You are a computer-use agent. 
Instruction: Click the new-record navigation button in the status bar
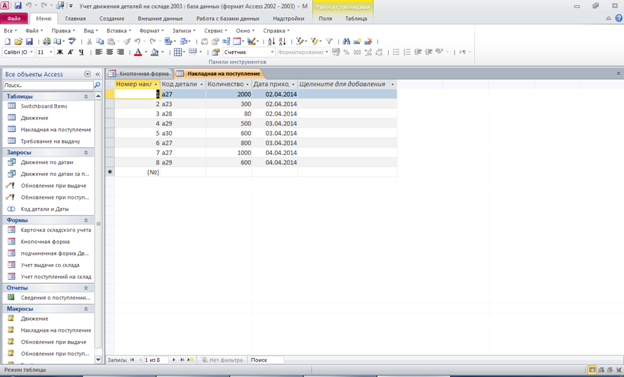(x=190, y=360)
